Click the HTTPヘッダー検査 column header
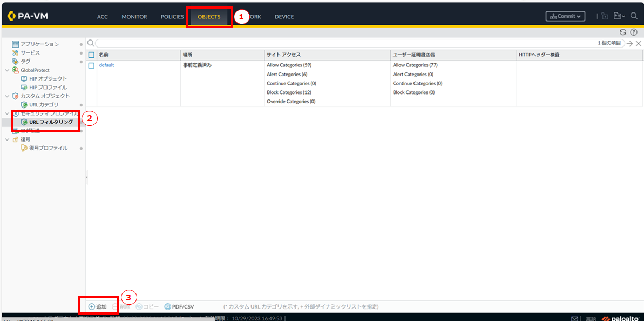 click(579, 55)
